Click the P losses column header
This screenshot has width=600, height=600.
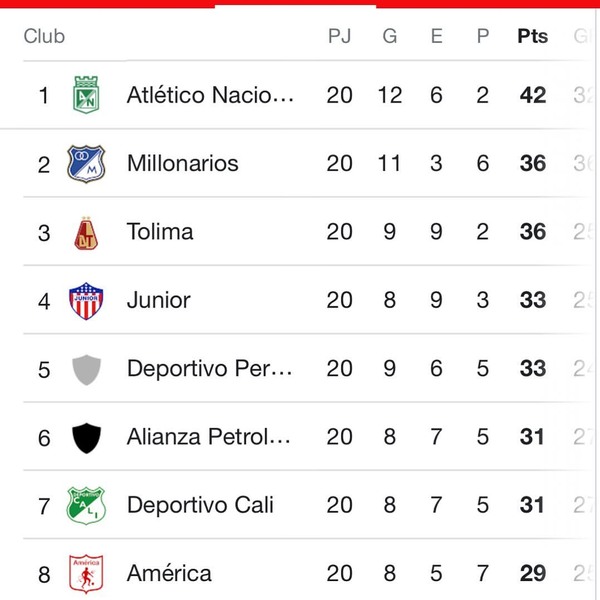pyautogui.click(x=483, y=37)
